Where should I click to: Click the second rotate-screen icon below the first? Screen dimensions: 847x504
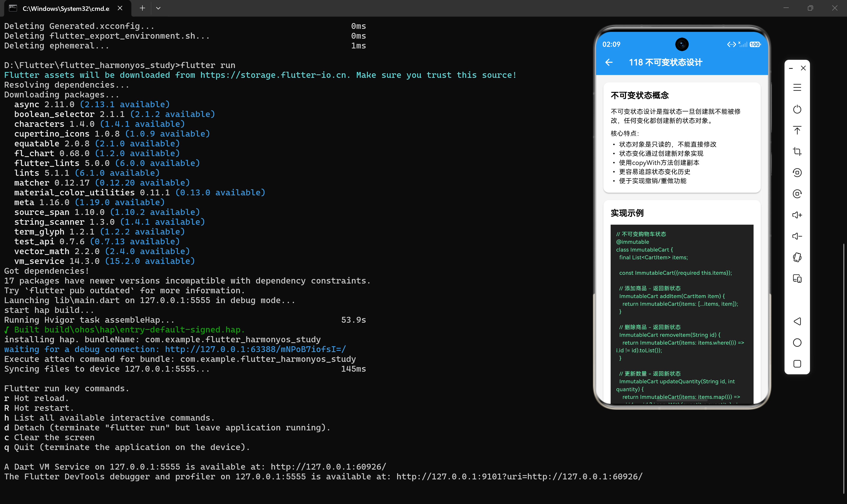click(x=797, y=194)
